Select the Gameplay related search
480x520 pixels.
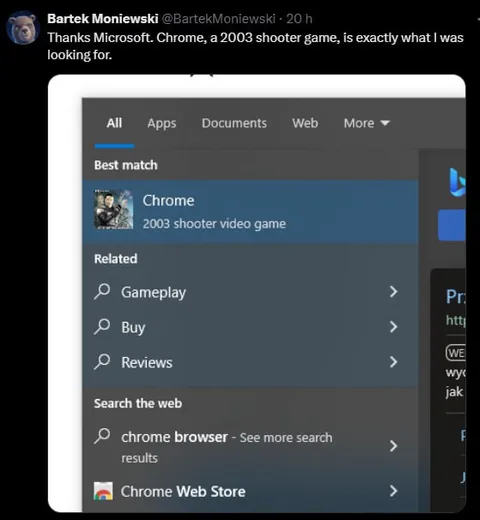(x=250, y=292)
